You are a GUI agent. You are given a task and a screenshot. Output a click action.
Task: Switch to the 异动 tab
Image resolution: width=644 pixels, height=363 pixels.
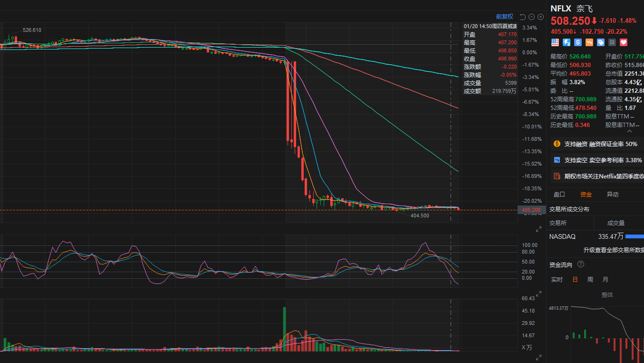613,194
